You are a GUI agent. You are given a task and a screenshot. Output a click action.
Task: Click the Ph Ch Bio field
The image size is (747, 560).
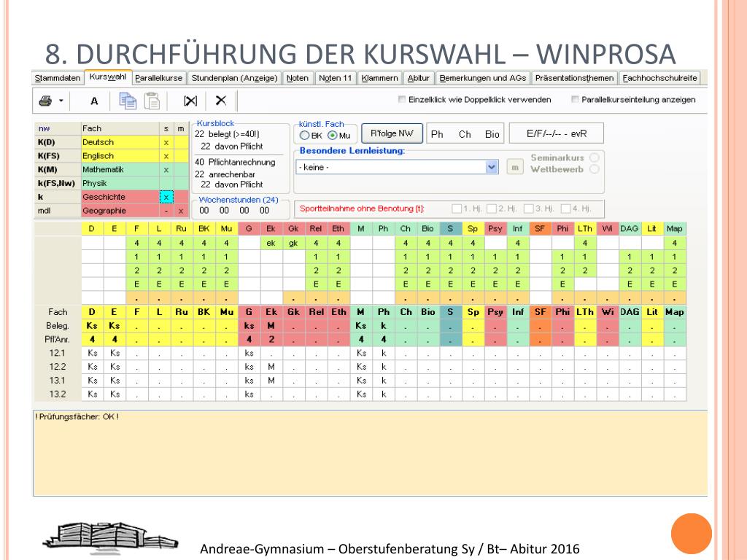(x=465, y=134)
